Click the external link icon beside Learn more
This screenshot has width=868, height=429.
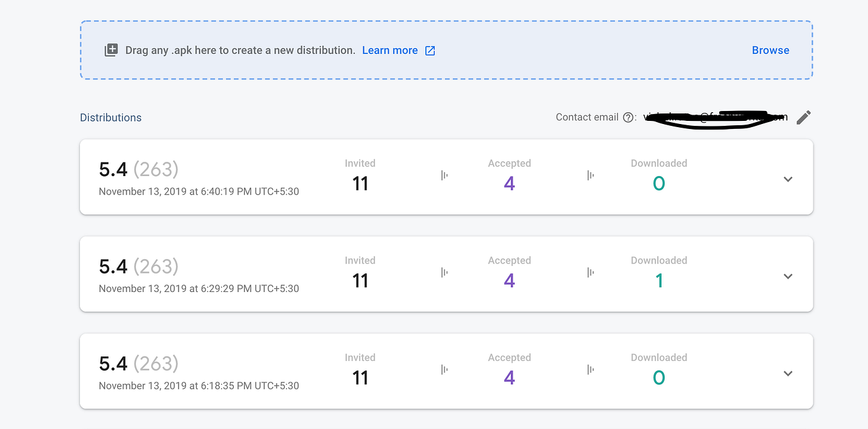(430, 51)
